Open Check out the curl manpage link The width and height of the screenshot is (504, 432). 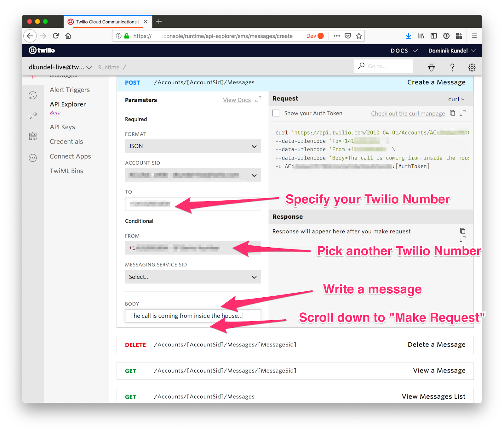(x=408, y=114)
